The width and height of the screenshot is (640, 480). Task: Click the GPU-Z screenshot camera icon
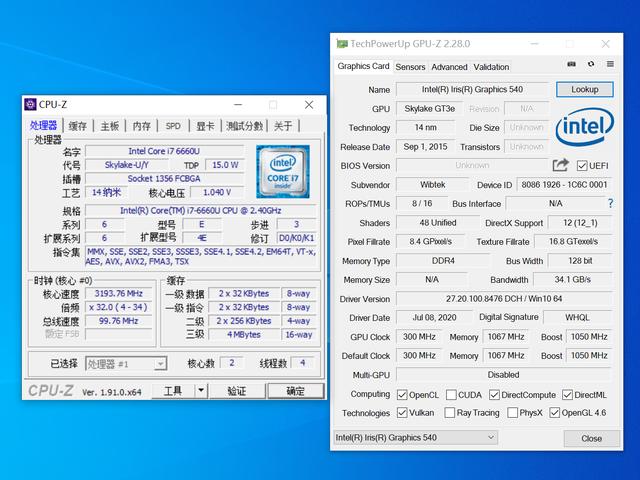click(x=571, y=64)
